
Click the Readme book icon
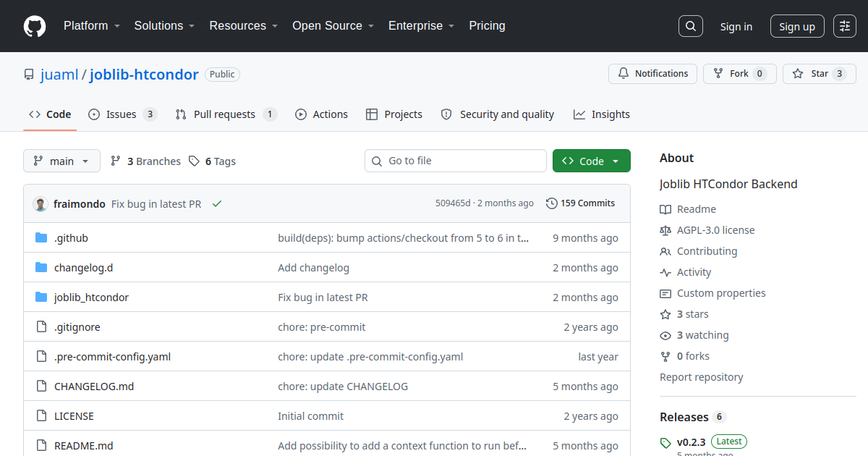click(665, 209)
